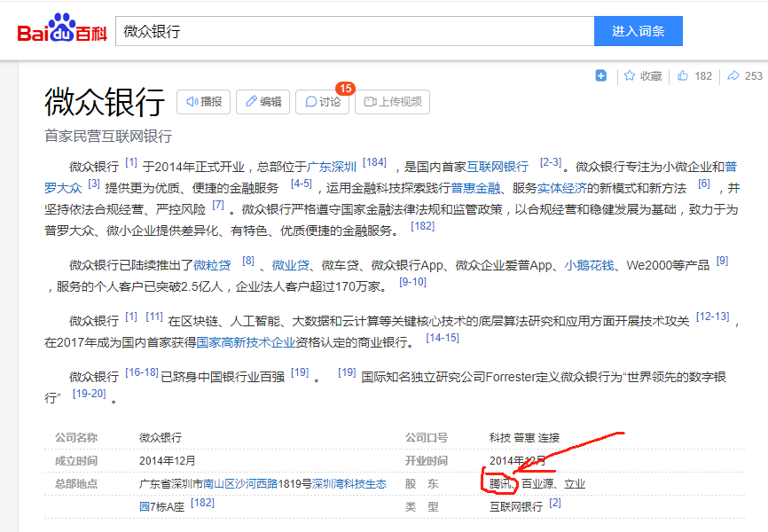Click the reference [184] citation
Viewport: 768px width, 532px height.
(x=374, y=162)
